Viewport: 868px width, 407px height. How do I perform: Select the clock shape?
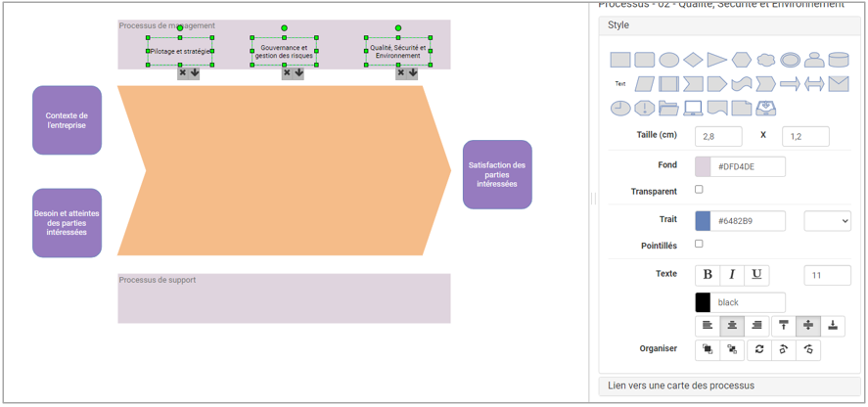620,109
